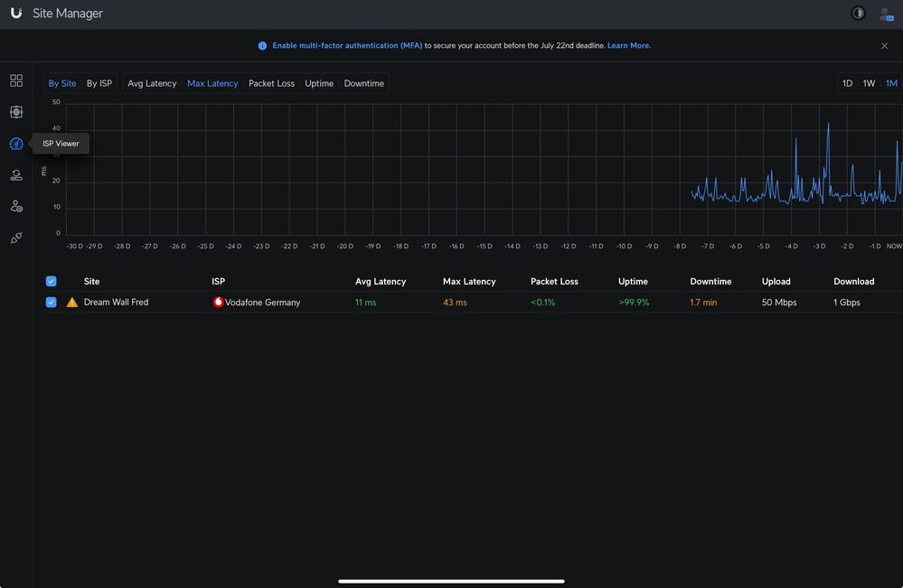Show the Downtime metric chart
The image size is (903, 588).
coord(363,83)
